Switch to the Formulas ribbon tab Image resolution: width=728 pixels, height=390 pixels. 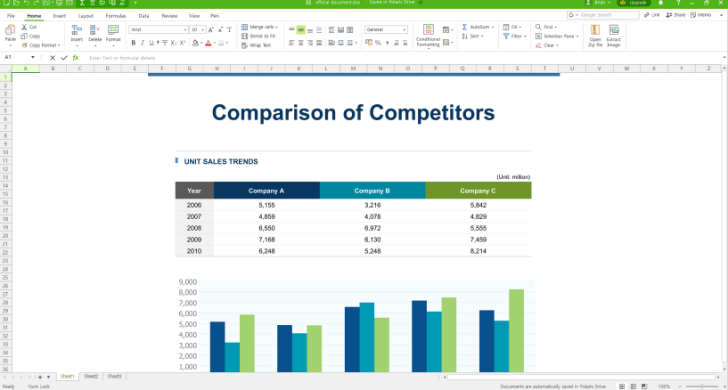pos(116,15)
